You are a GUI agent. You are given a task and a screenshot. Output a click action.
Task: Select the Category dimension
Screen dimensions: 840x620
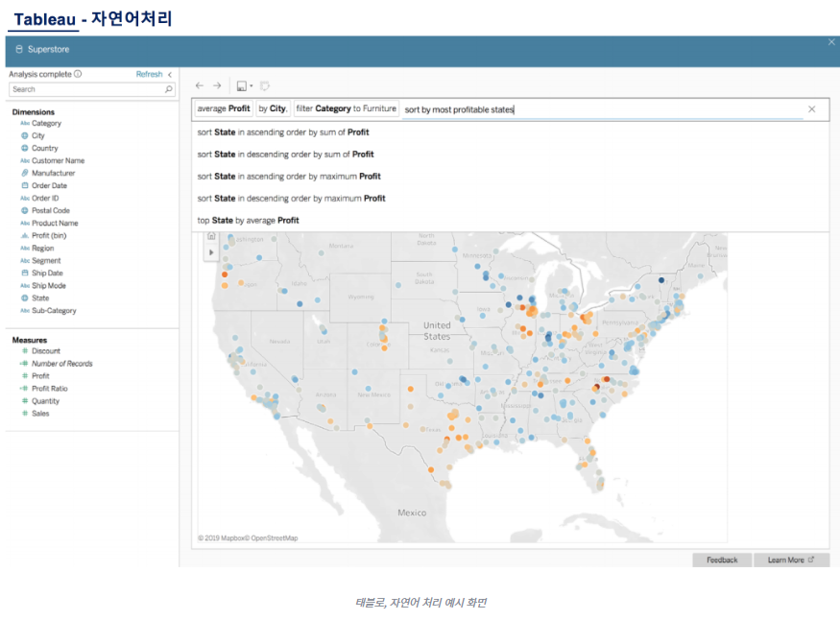tap(46, 123)
